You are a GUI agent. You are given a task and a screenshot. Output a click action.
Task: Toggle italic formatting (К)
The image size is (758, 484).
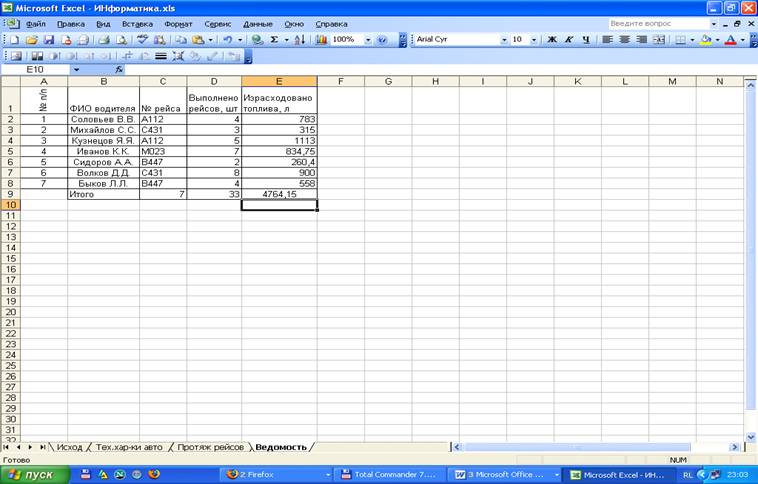568,40
